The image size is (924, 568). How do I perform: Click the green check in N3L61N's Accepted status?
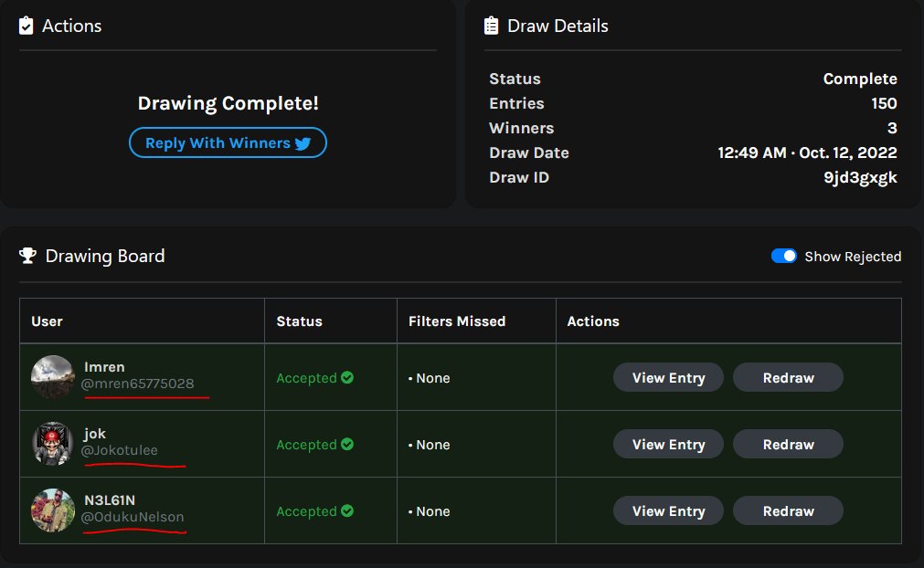point(347,510)
